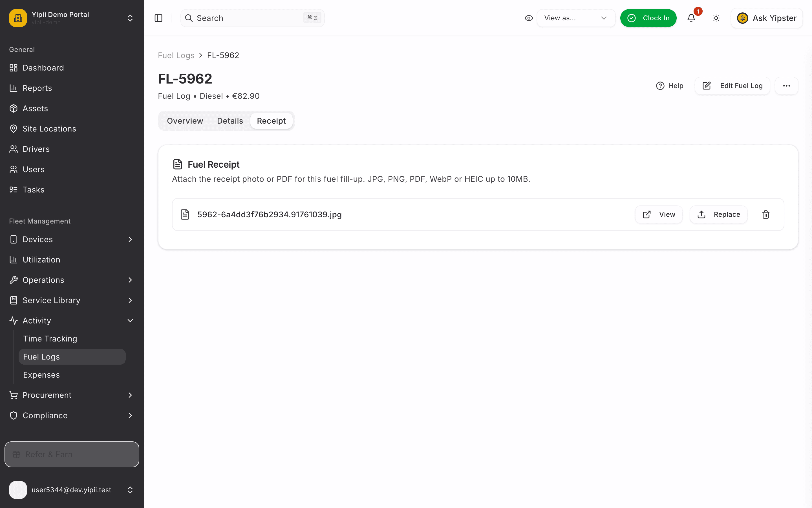Switch to the Overview tab
Viewport: 812px width, 508px height.
click(x=185, y=121)
